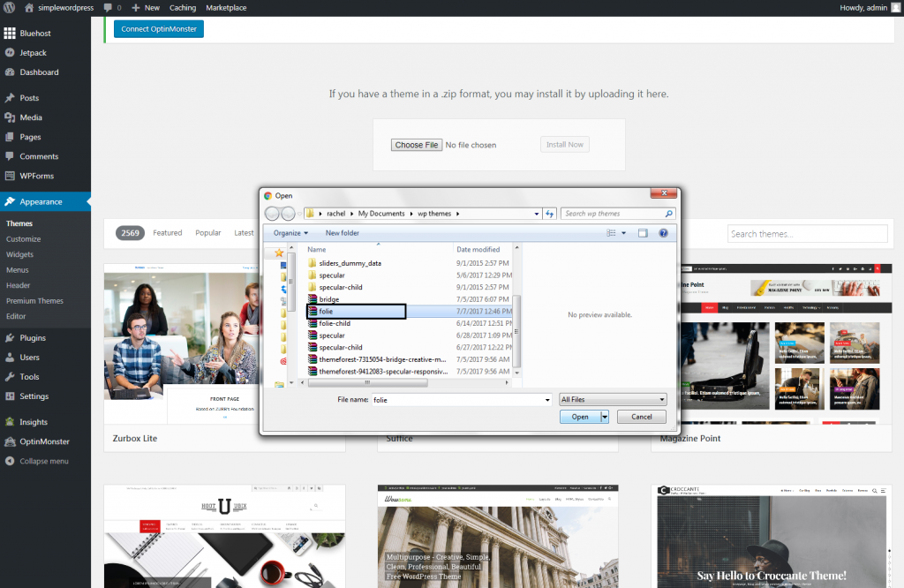This screenshot has height=588, width=904.
Task: Click the Pages icon in sidebar
Action: pos(10,137)
